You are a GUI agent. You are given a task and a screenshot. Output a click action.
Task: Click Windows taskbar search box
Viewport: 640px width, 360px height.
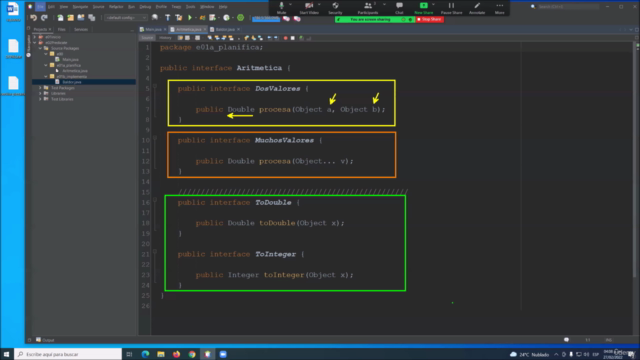68,354
